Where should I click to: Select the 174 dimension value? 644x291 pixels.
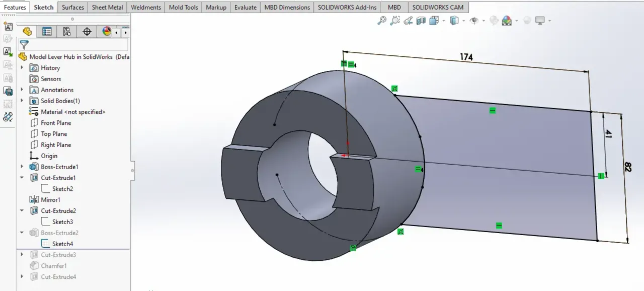pyautogui.click(x=466, y=57)
